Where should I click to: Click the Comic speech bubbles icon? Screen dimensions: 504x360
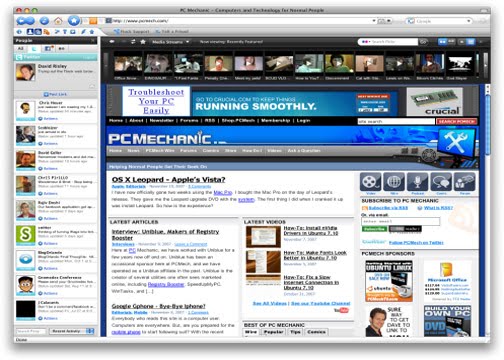pyautogui.click(x=441, y=182)
